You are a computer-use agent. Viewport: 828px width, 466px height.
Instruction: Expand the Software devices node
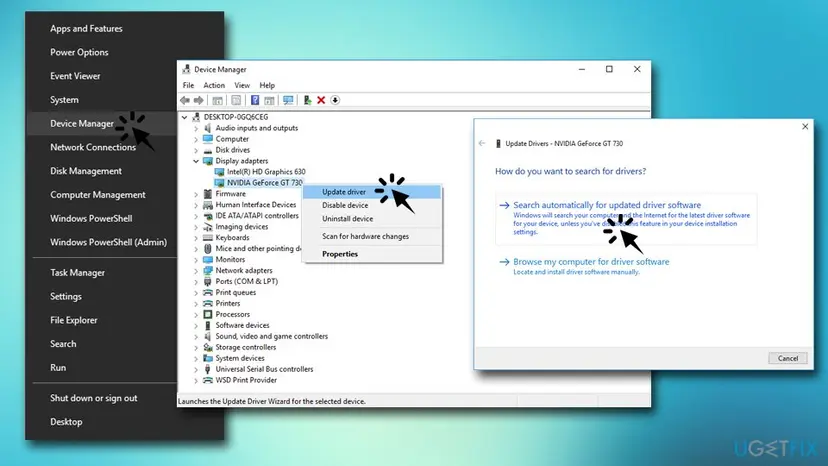(x=196, y=325)
